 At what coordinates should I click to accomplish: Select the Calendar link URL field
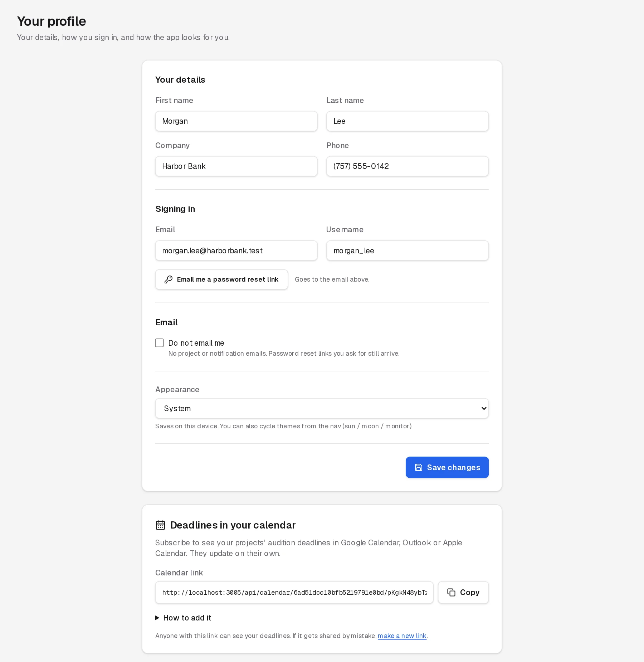(x=294, y=593)
